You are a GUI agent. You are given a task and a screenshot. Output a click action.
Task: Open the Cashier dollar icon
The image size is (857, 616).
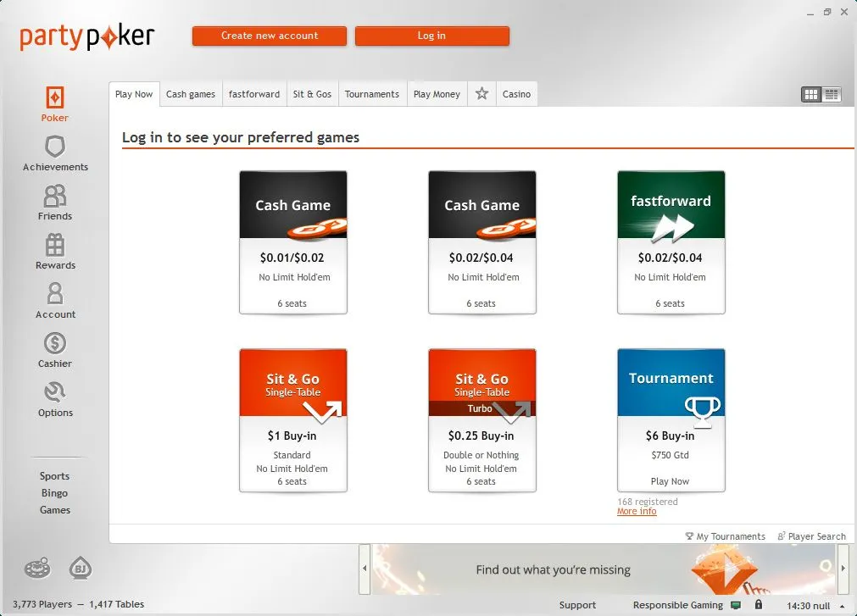(54, 343)
